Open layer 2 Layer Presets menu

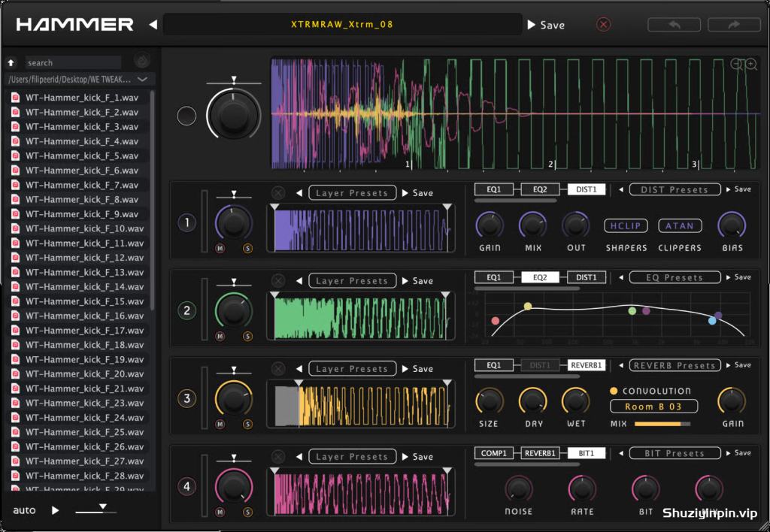[352, 281]
